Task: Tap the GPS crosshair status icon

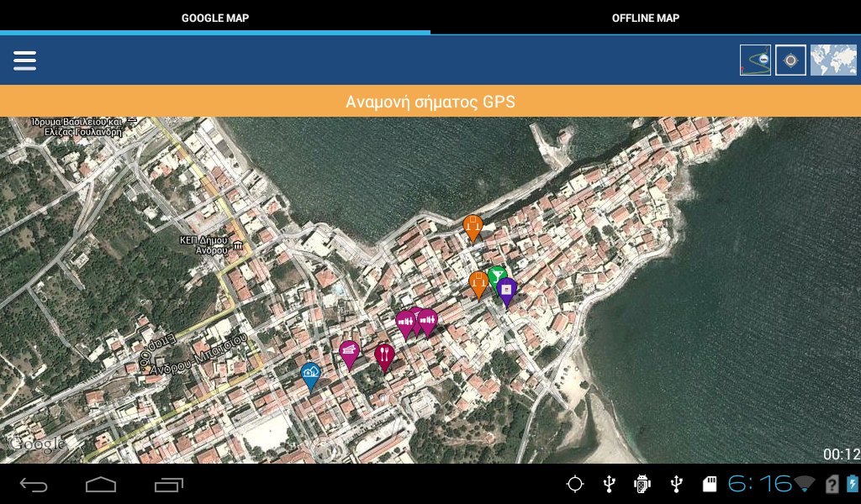Action: coord(575,484)
